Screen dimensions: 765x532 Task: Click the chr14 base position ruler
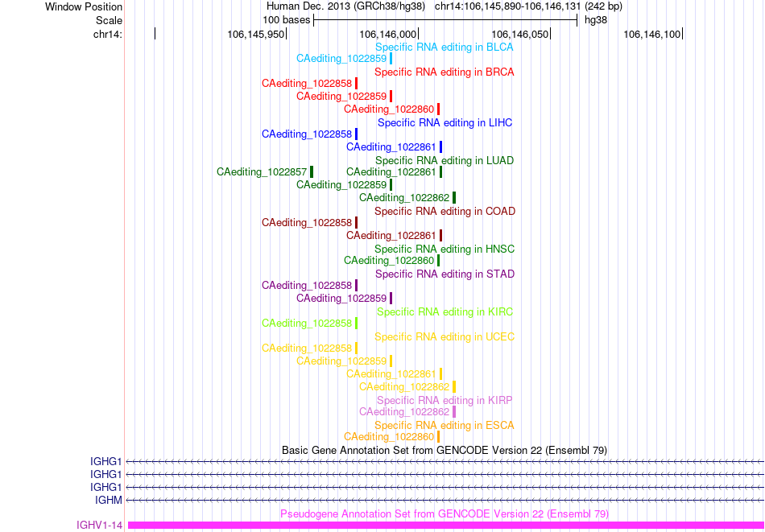pyautogui.click(x=445, y=34)
